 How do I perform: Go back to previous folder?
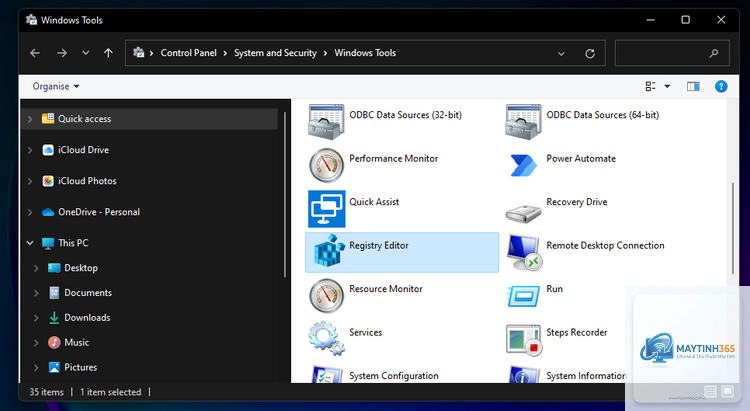(35, 53)
